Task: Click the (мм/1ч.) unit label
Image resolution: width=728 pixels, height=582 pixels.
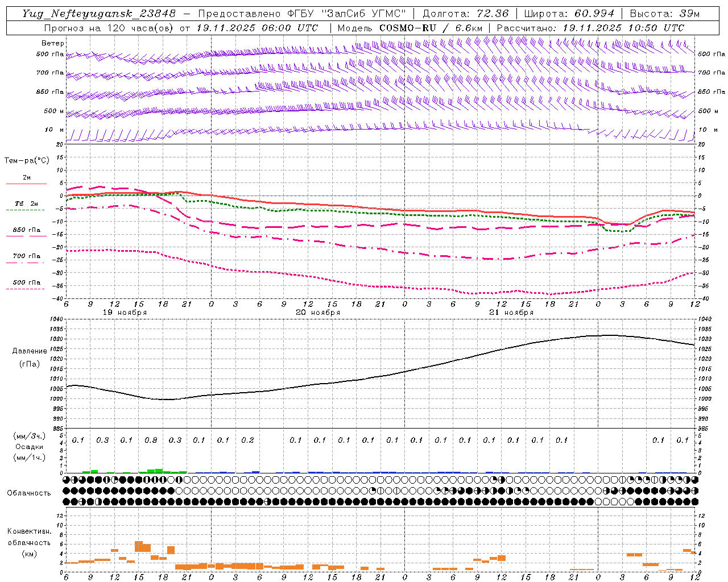Action: point(29,458)
